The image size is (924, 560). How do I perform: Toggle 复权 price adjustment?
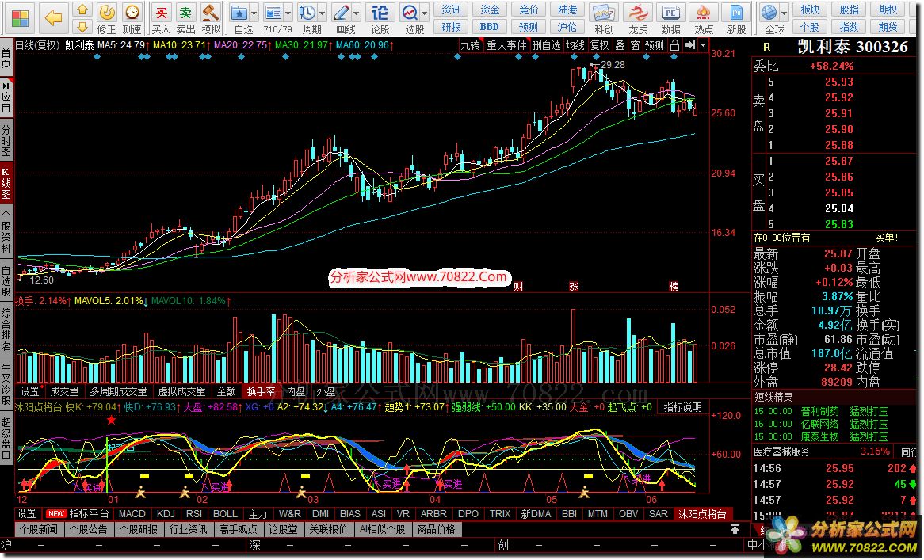pyautogui.click(x=600, y=45)
